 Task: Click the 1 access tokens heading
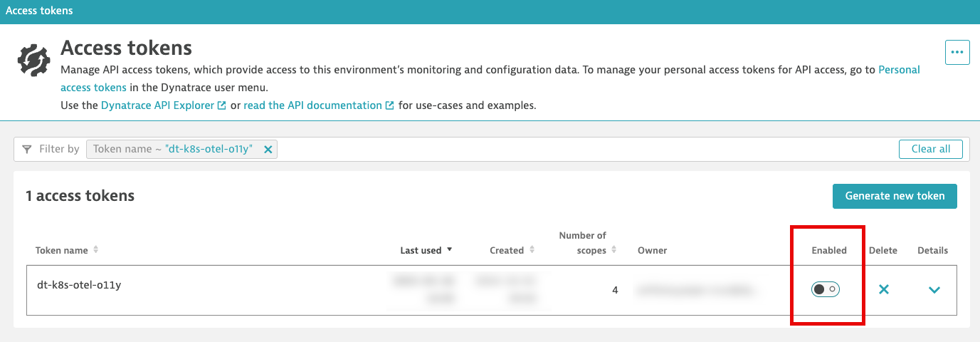[x=80, y=195]
